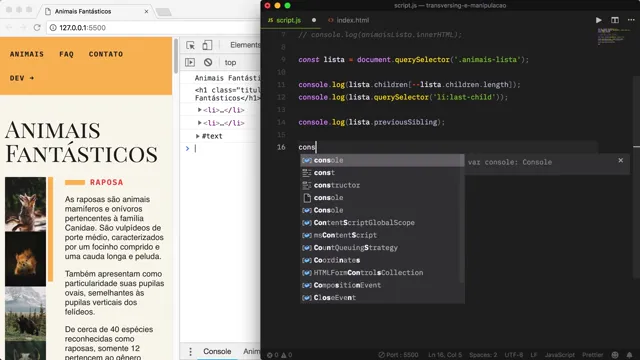The height and width of the screenshot is (360, 640).
Task: Show the DevTools console sidebar
Action: pyautogui.click(x=190, y=62)
